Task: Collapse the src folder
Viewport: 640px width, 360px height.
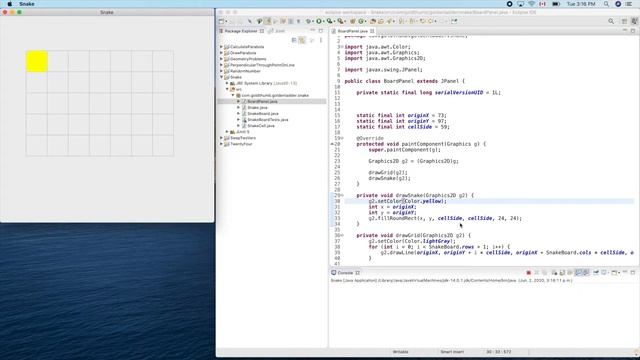Action: (227, 89)
